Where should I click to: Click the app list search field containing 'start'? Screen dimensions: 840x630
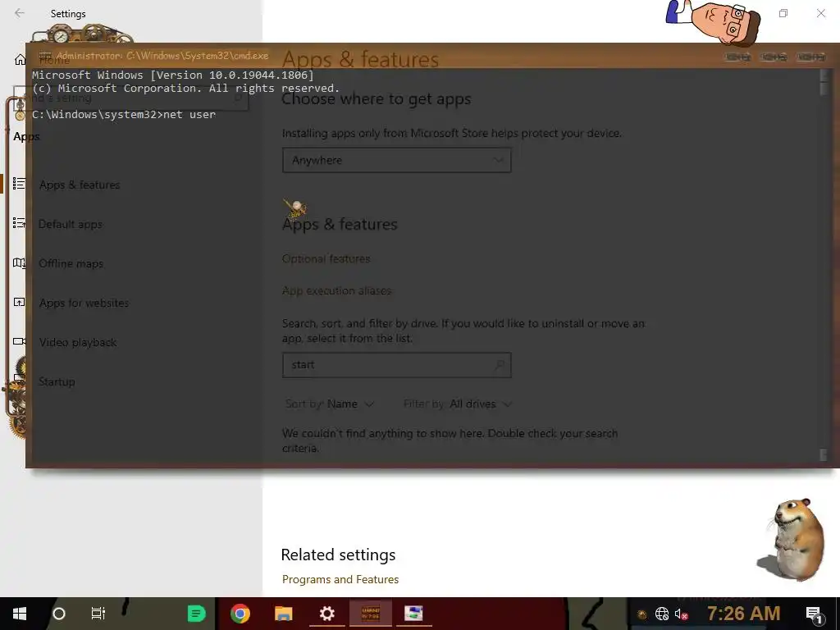[396, 365]
